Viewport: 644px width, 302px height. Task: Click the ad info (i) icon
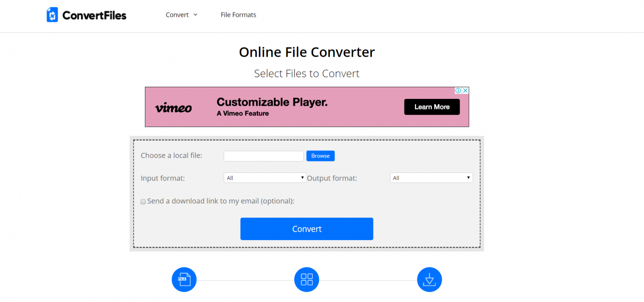[458, 90]
